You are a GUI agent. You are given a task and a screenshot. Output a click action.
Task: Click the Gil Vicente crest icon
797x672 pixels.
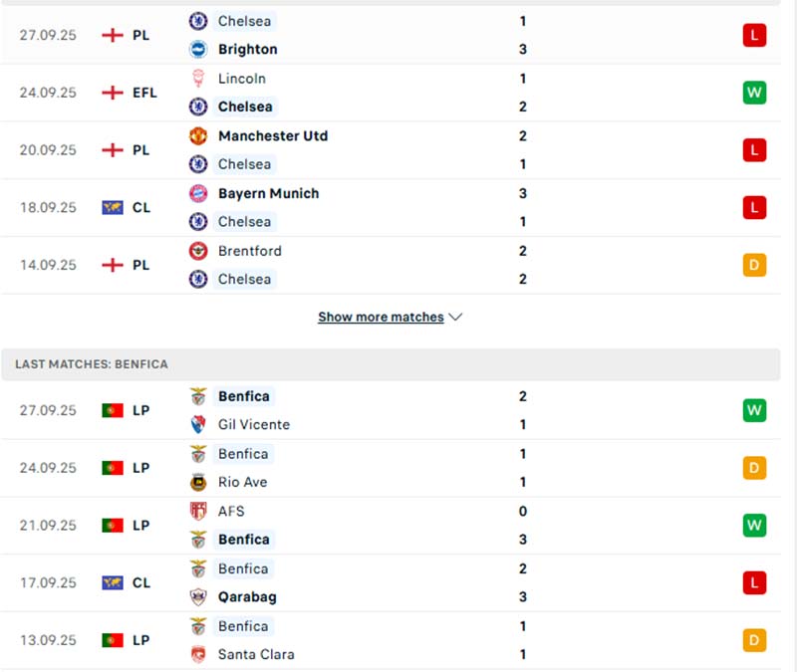coord(198,424)
